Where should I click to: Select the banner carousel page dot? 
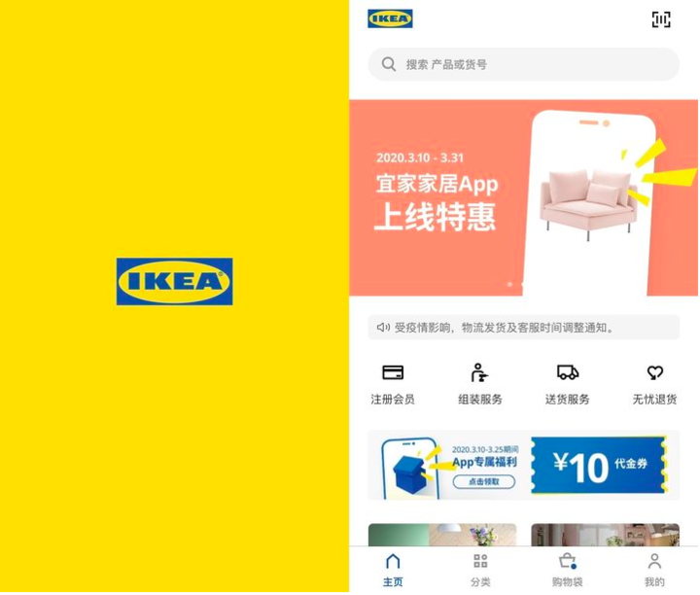click(x=509, y=284)
